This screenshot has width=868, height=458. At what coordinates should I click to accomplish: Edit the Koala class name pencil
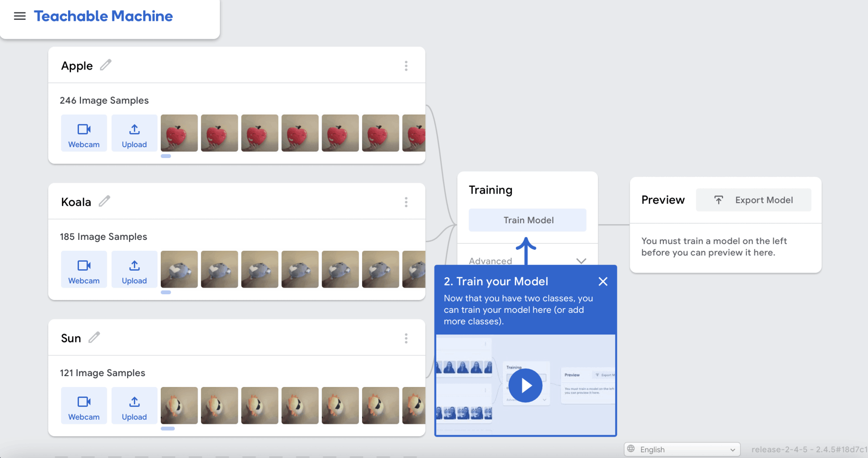pyautogui.click(x=104, y=201)
